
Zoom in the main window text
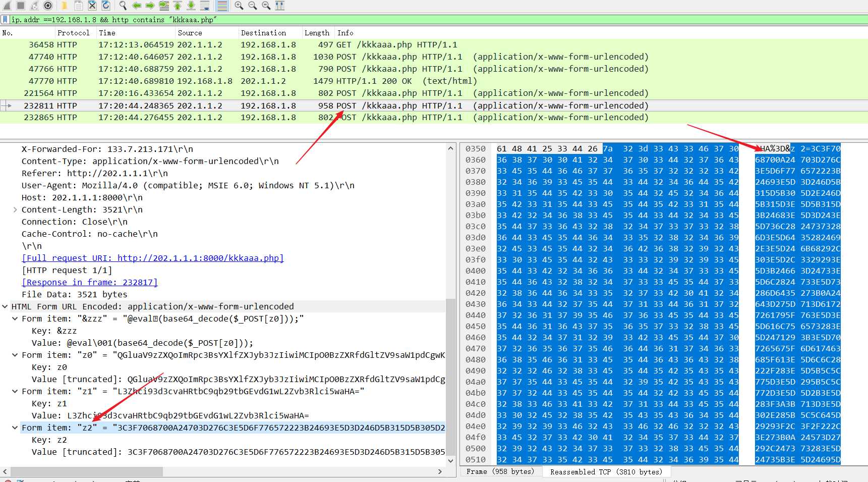coord(239,6)
